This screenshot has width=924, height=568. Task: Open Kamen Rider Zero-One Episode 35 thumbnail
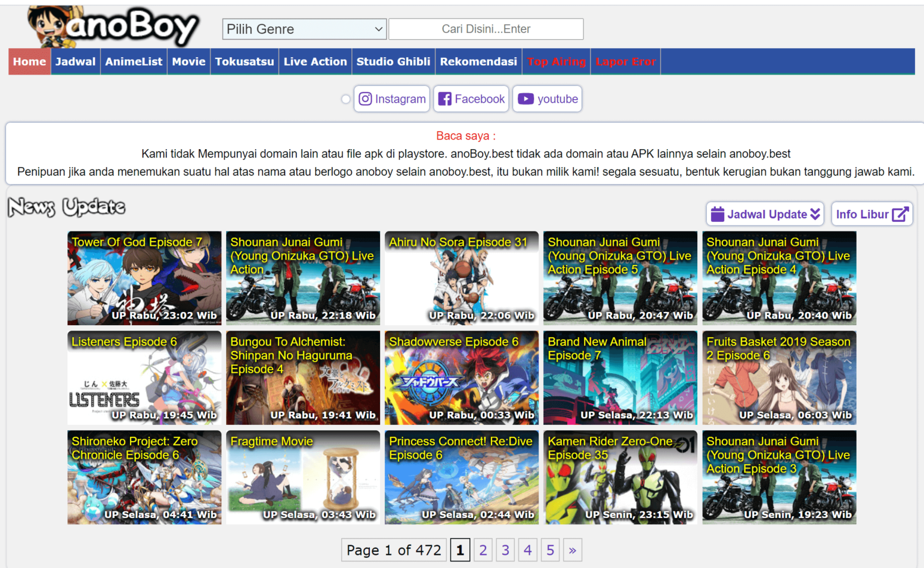(x=620, y=477)
